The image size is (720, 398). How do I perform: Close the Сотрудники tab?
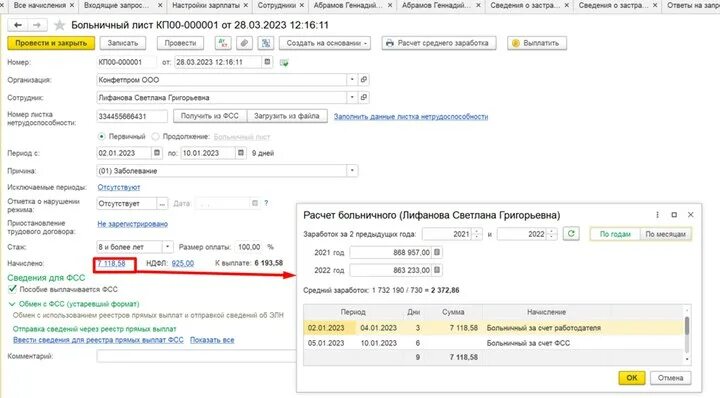tap(302, 6)
